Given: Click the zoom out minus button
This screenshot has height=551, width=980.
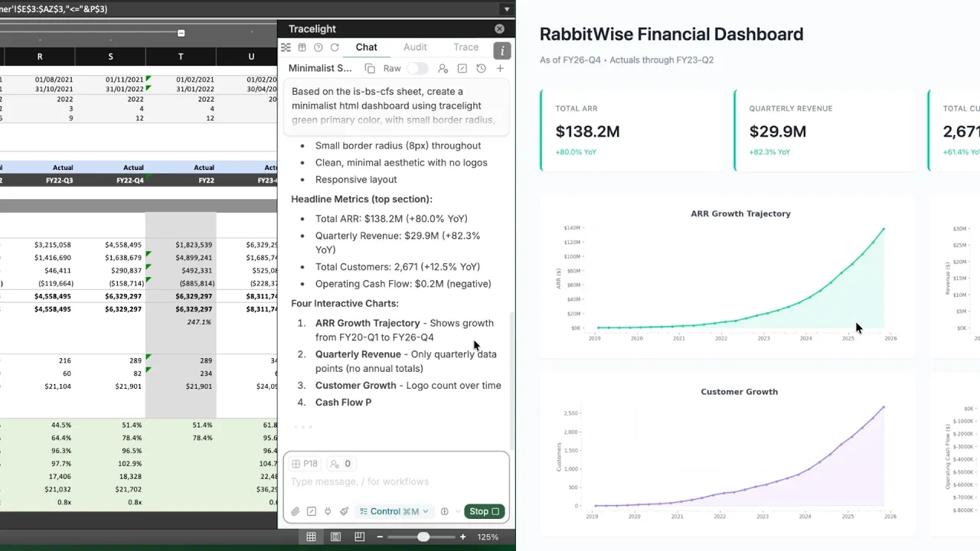Looking at the screenshot, I should pos(381,537).
